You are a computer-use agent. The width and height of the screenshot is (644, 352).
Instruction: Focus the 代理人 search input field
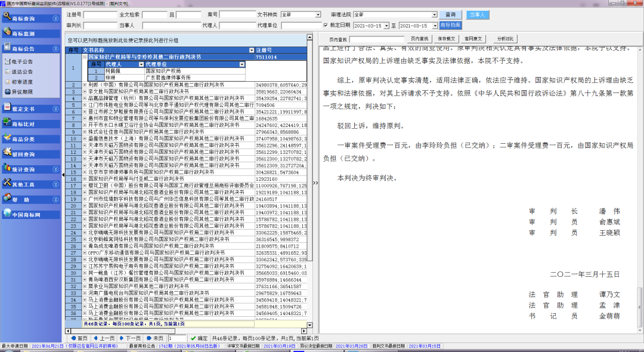237,26
